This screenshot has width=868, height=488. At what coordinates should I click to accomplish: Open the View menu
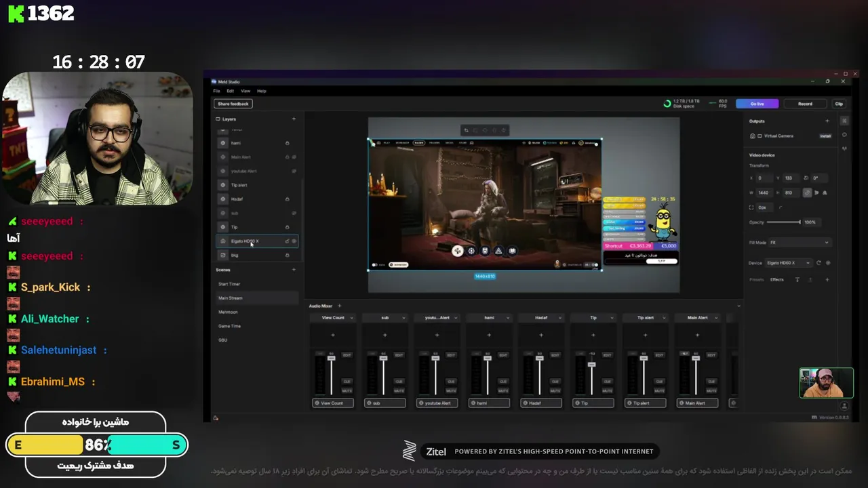click(245, 91)
